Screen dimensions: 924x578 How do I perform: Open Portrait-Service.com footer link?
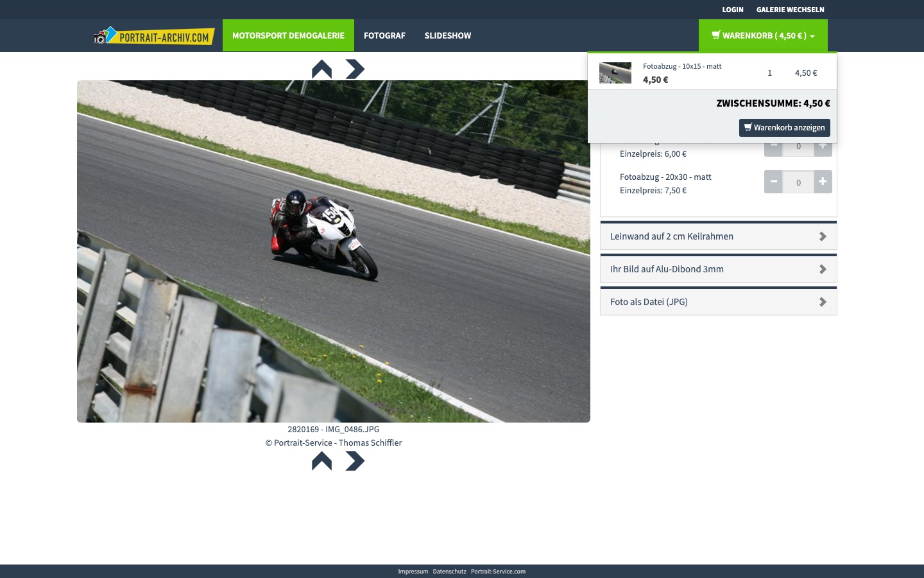[498, 572]
